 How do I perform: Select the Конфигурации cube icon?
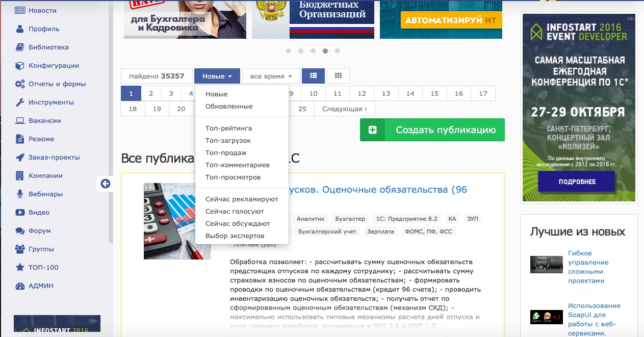(x=20, y=65)
